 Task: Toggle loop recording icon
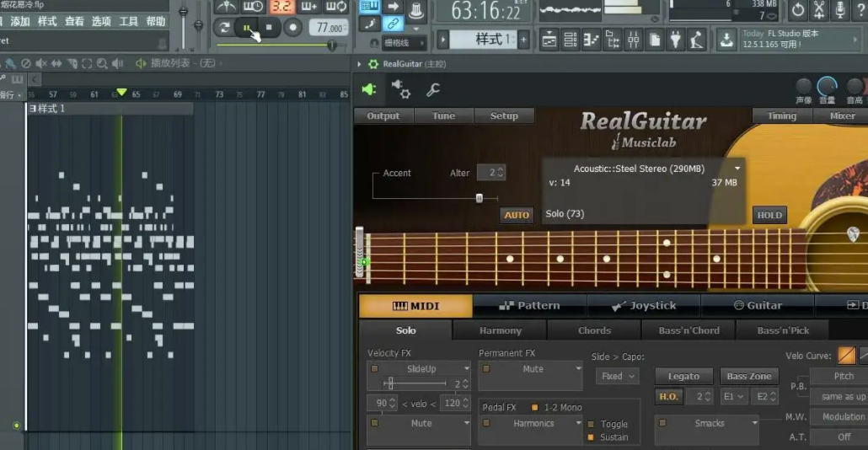pos(336,7)
